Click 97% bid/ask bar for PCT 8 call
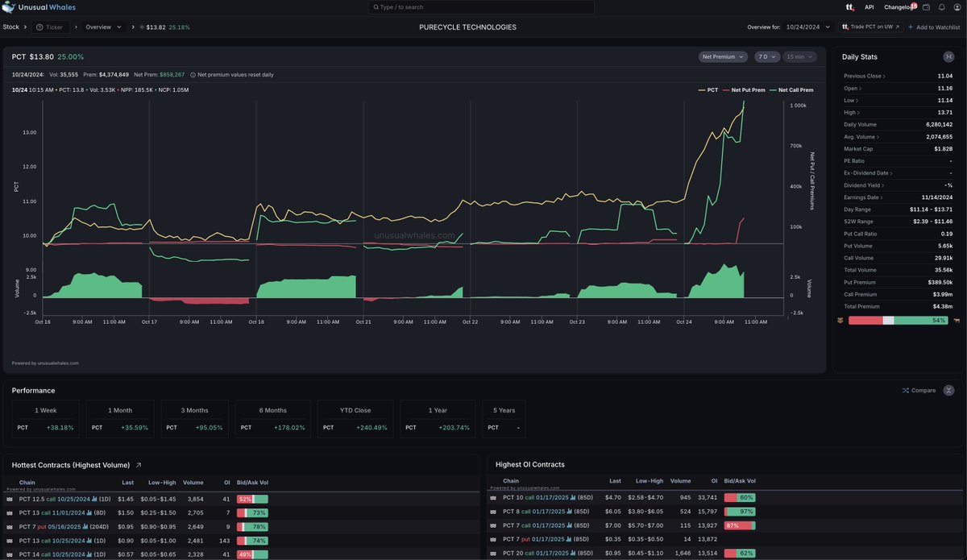The height and width of the screenshot is (560, 967). (740, 512)
